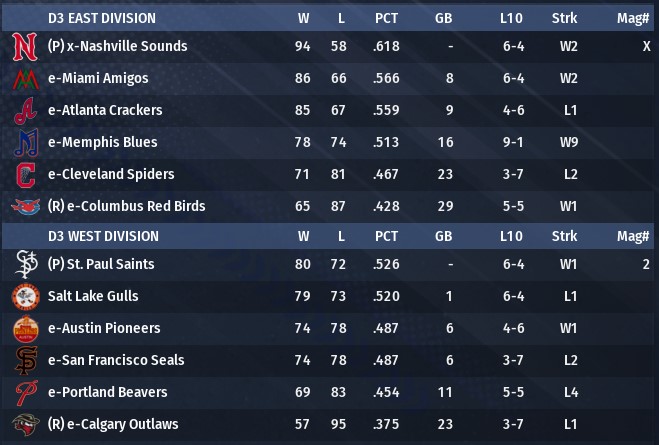Click the Calgary Outlaws logo
Viewport: 659px width, 445px height.
[24, 425]
